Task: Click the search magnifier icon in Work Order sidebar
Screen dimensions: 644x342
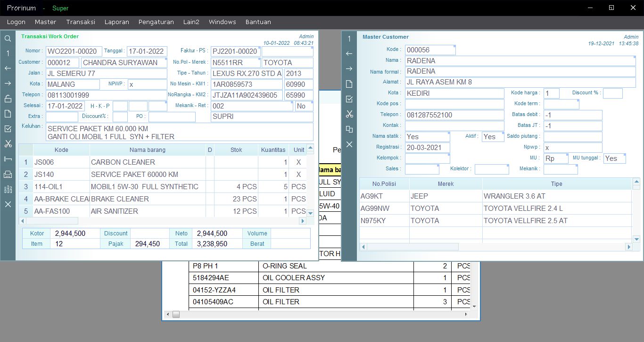Action: pyautogui.click(x=8, y=39)
